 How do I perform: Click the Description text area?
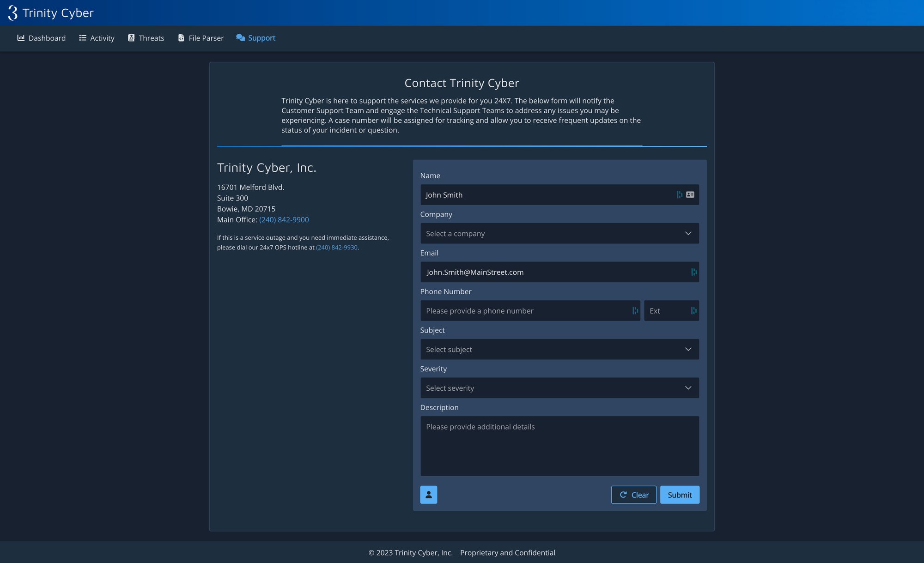pos(559,446)
